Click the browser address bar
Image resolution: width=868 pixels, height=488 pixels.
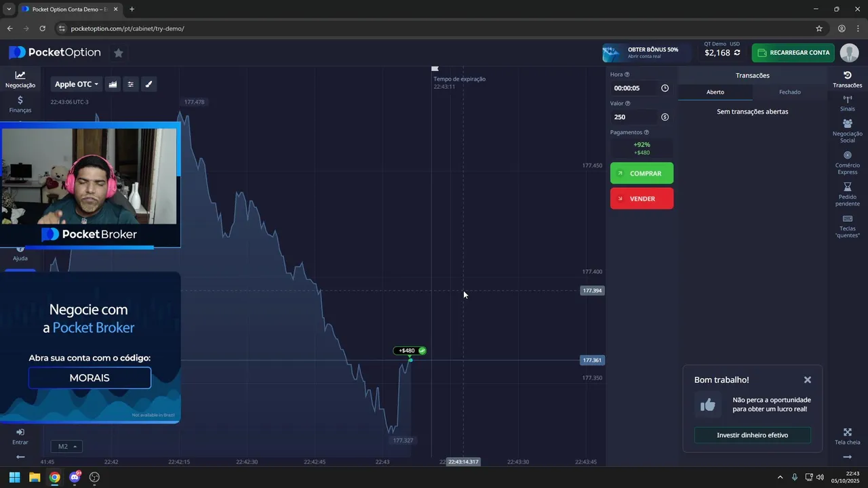434,28
